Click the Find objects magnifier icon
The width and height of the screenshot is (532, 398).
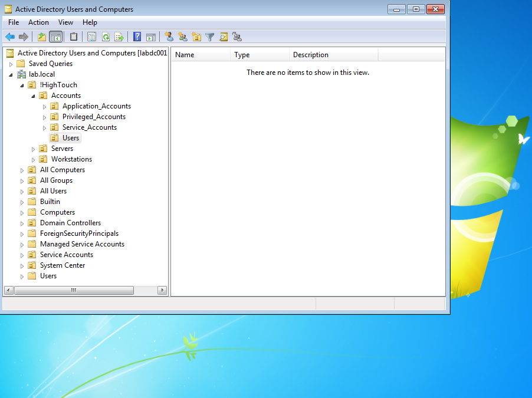pos(224,37)
